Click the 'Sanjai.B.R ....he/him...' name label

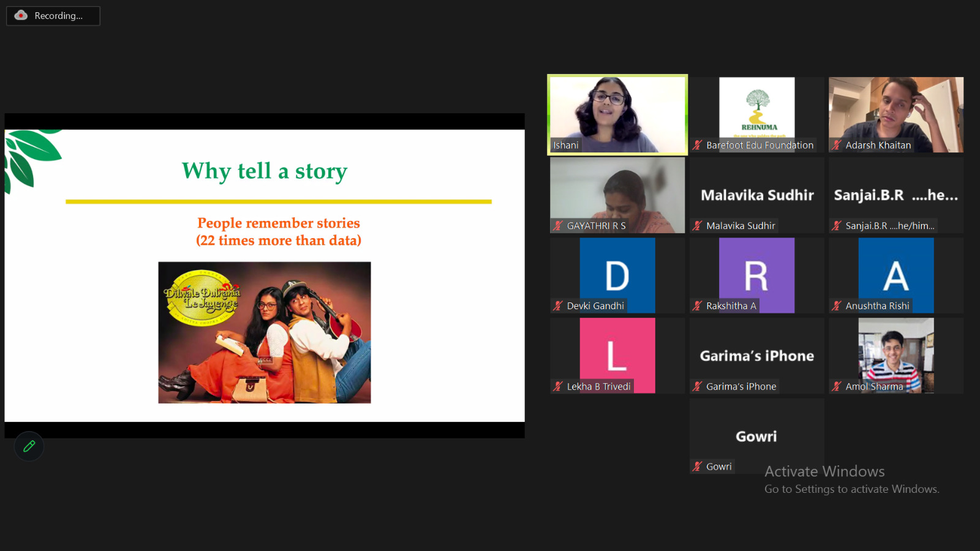[x=890, y=226]
